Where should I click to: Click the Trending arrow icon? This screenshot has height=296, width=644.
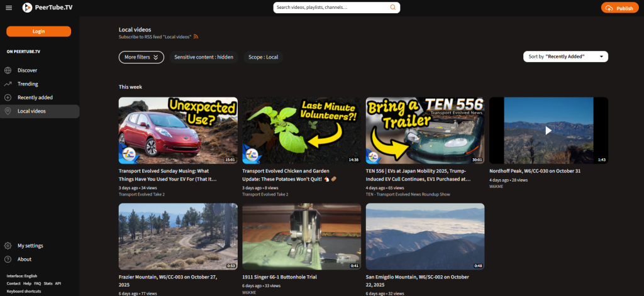[8, 84]
